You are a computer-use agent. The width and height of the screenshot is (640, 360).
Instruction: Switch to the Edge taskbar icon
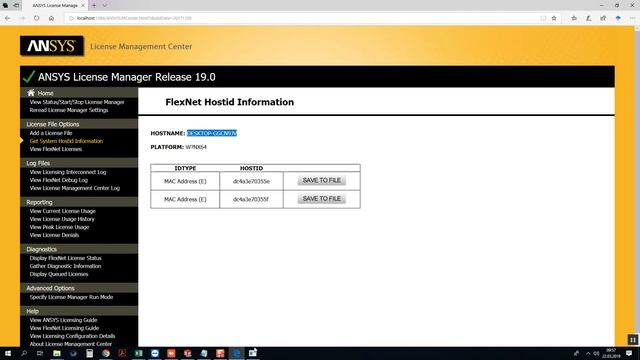coord(236,353)
